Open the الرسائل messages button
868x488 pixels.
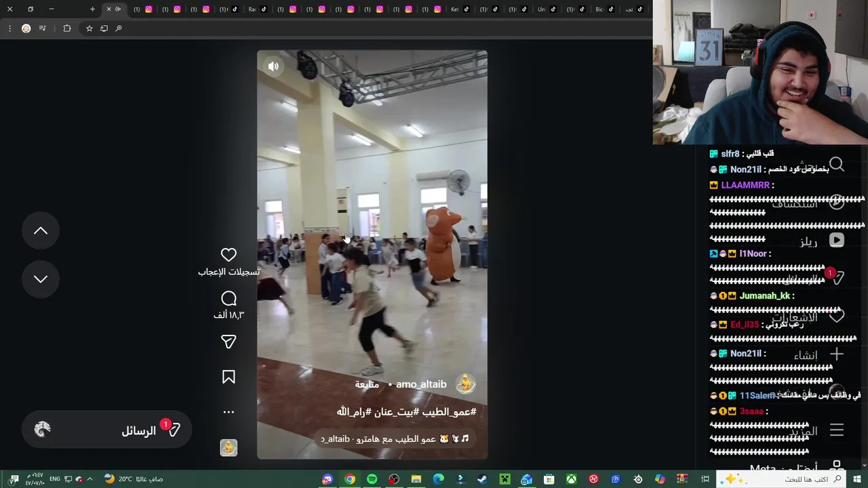click(x=107, y=430)
